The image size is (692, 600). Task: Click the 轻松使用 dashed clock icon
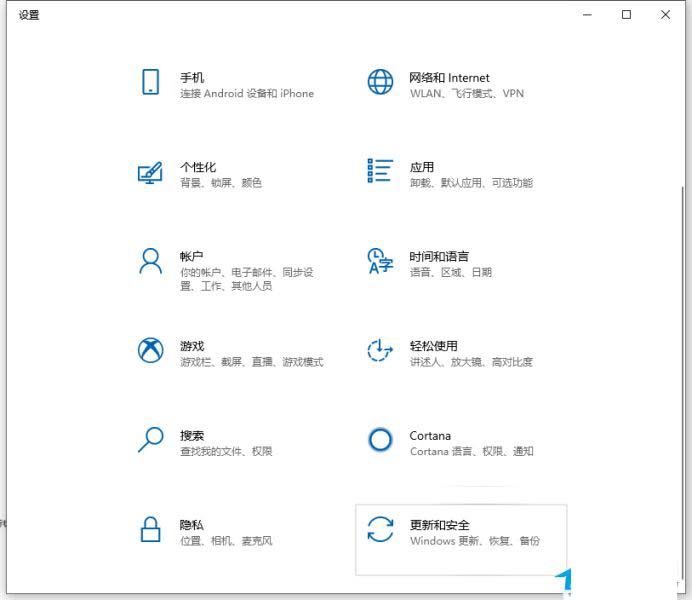pos(380,350)
